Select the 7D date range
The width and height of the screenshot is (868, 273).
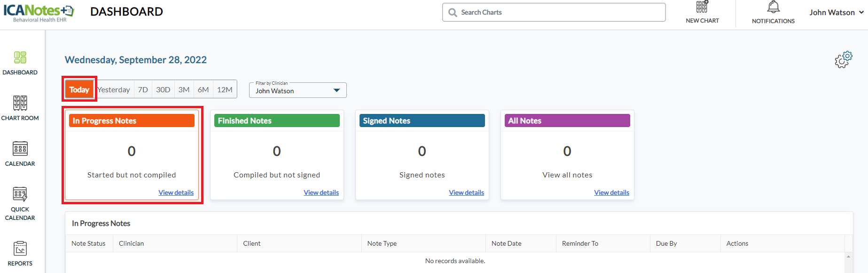click(x=143, y=90)
